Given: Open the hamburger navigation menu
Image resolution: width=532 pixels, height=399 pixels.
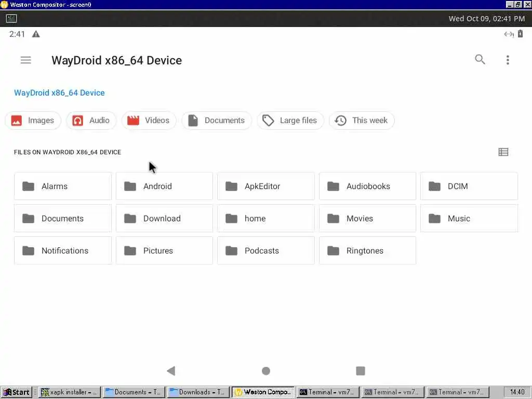Looking at the screenshot, I should [26, 60].
